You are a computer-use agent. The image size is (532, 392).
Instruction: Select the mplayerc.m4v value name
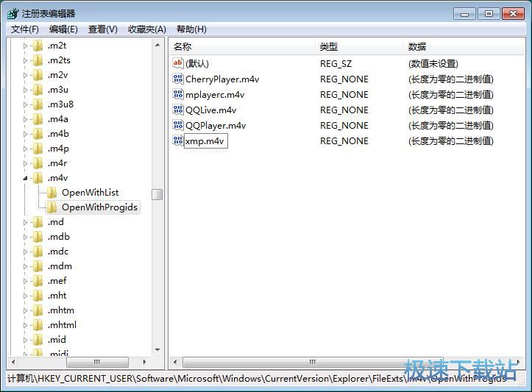(215, 95)
